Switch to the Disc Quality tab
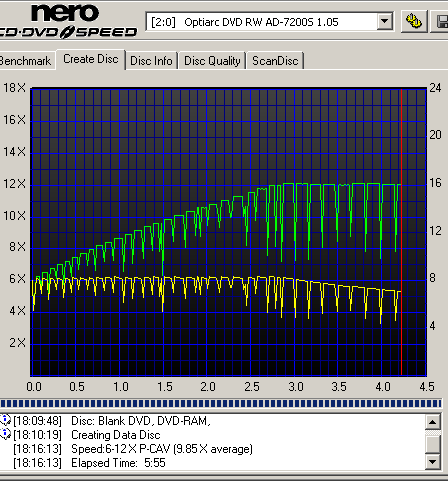This screenshot has height=481, width=448. pos(212,61)
